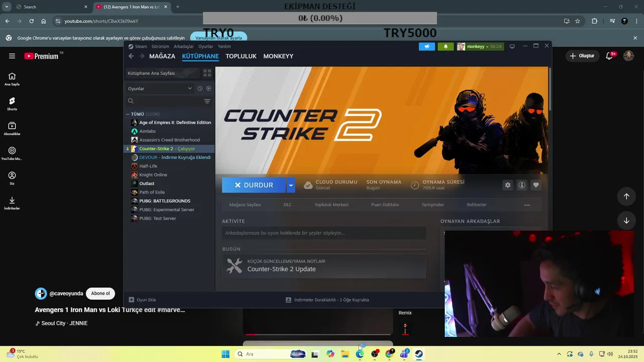
Task: Click the Oyun Ekle plus icon
Action: click(x=131, y=300)
